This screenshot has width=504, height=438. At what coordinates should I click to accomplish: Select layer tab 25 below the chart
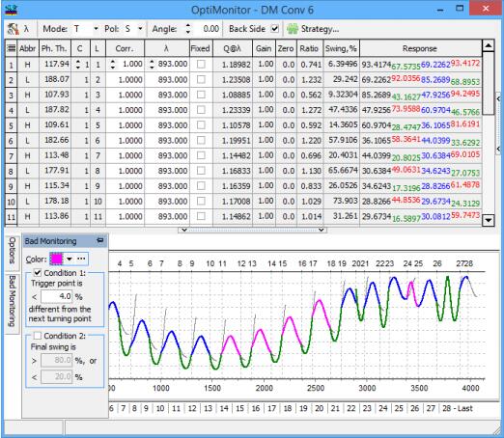[x=399, y=408]
